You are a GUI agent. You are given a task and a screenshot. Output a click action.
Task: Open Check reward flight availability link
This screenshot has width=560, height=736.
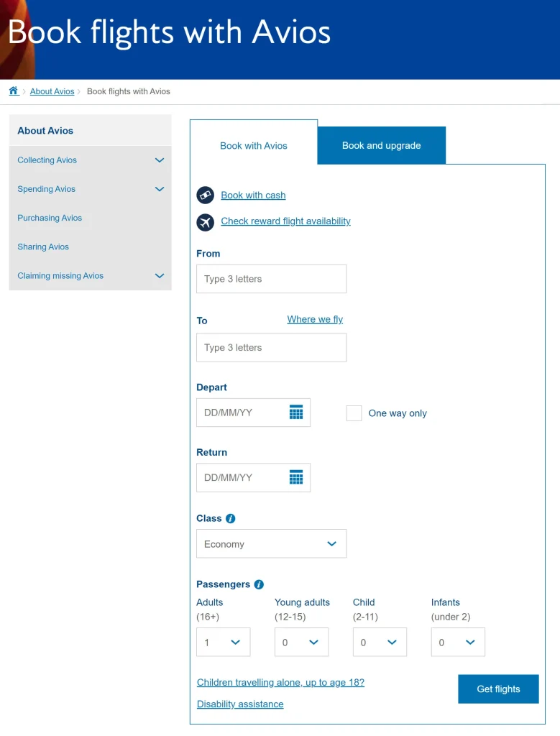point(286,221)
